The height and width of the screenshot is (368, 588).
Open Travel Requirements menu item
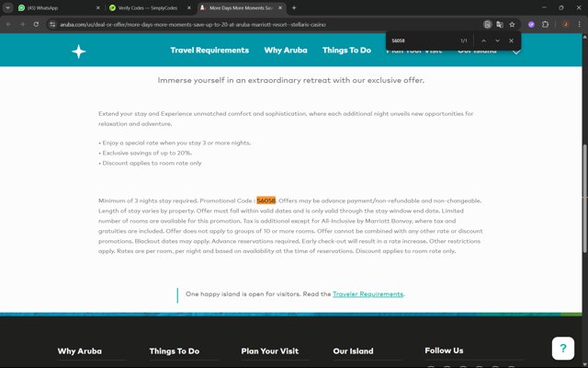point(209,51)
